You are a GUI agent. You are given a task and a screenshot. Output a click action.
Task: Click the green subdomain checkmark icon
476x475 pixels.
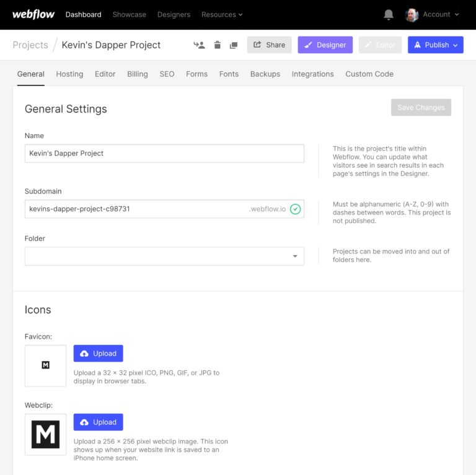pyautogui.click(x=295, y=209)
